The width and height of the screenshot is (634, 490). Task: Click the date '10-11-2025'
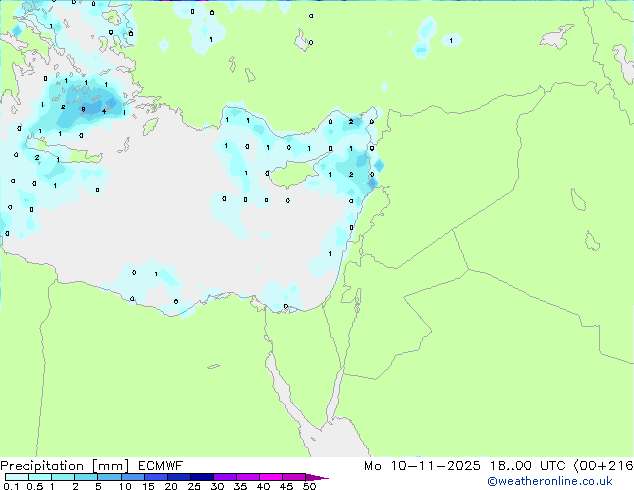435,466
